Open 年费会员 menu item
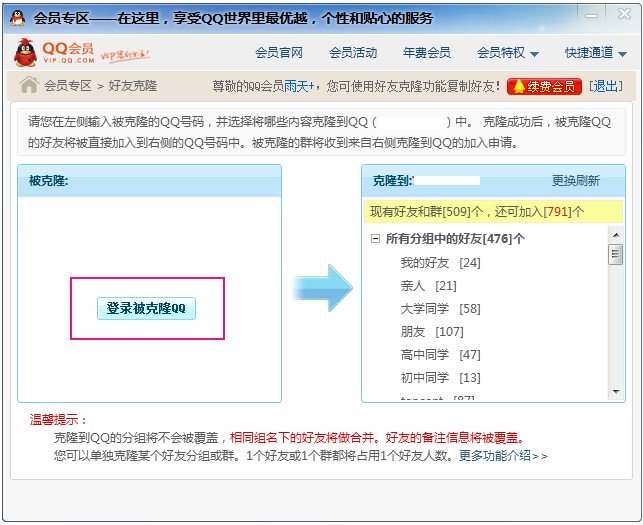This screenshot has height=525, width=643. coord(426,53)
